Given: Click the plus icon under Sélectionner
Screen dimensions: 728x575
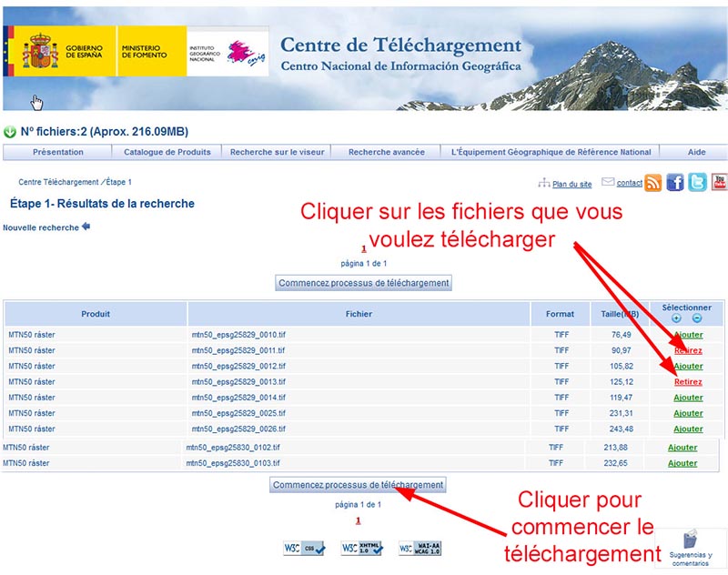Looking at the screenshot, I should pyautogui.click(x=675, y=318).
